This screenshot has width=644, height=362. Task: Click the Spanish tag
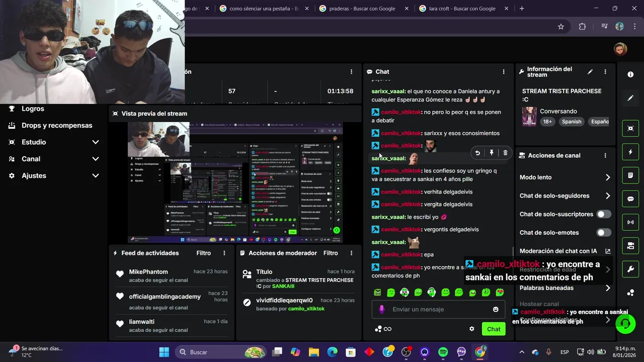tap(572, 122)
